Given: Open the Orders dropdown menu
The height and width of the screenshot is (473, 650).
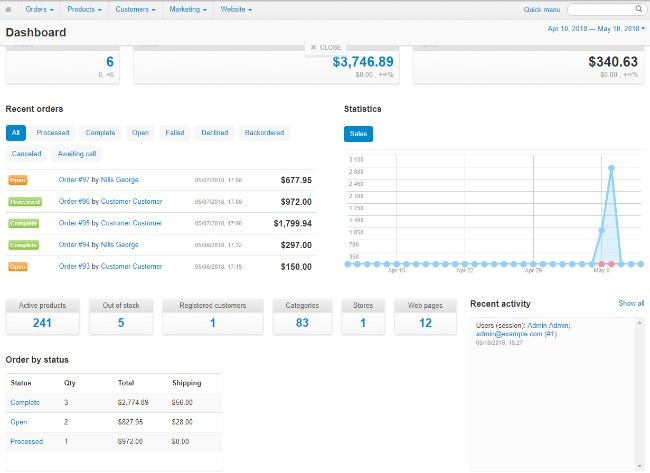Looking at the screenshot, I should [41, 9].
